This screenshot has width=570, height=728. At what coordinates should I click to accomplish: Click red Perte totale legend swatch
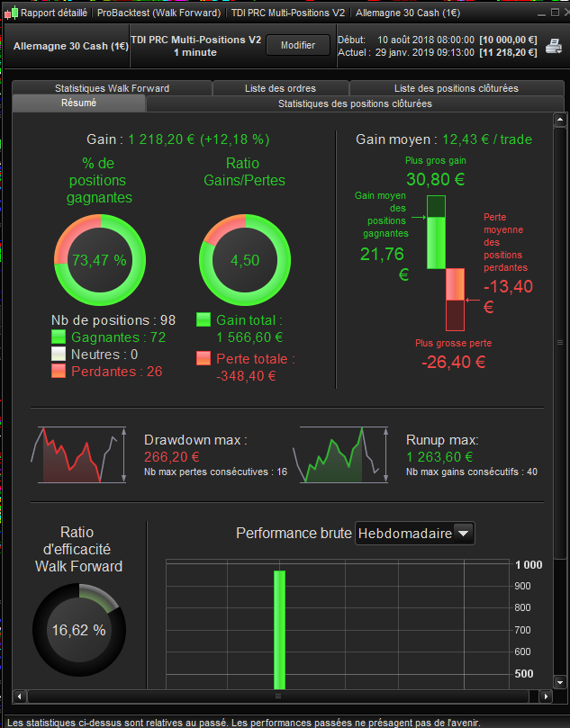tap(204, 358)
